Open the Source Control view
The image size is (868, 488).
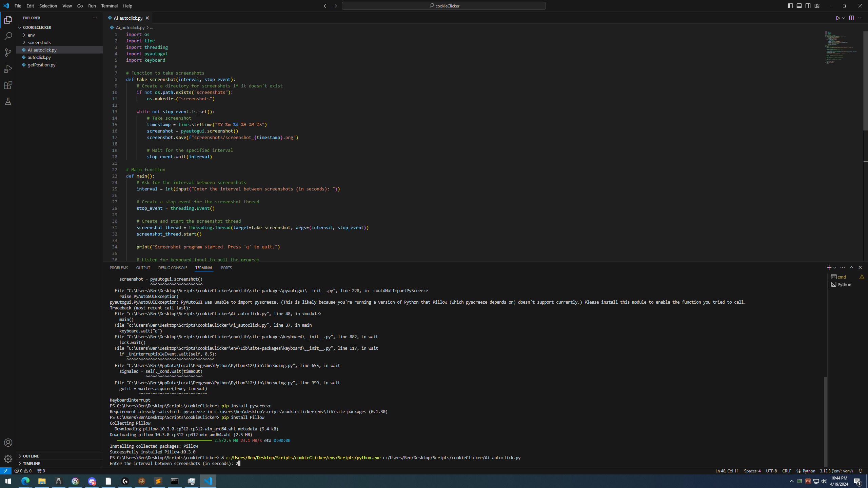(x=8, y=53)
